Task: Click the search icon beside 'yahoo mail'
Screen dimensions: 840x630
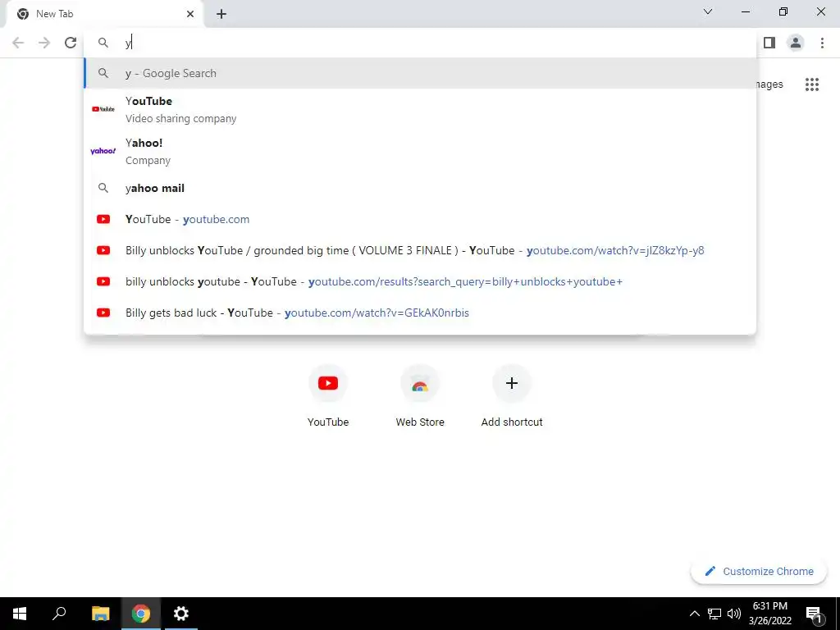Action: coord(103,188)
